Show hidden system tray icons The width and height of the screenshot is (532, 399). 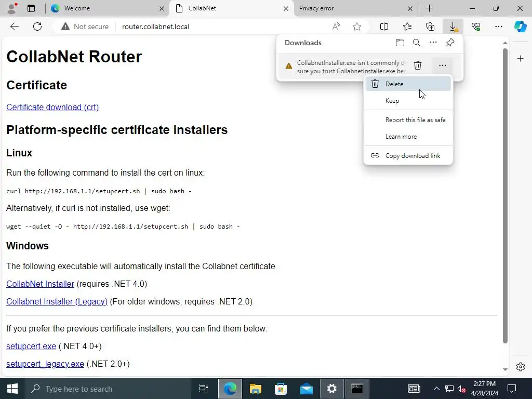click(436, 389)
